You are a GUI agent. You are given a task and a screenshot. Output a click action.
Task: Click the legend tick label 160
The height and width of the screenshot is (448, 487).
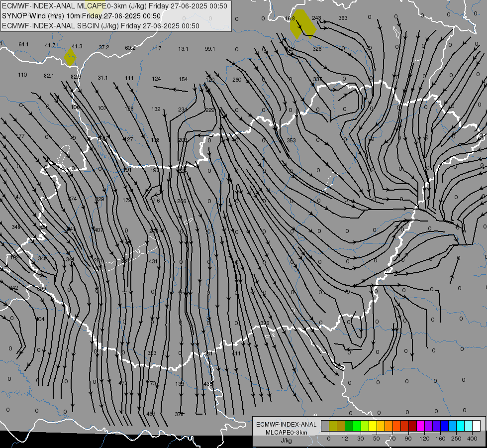click(440, 439)
